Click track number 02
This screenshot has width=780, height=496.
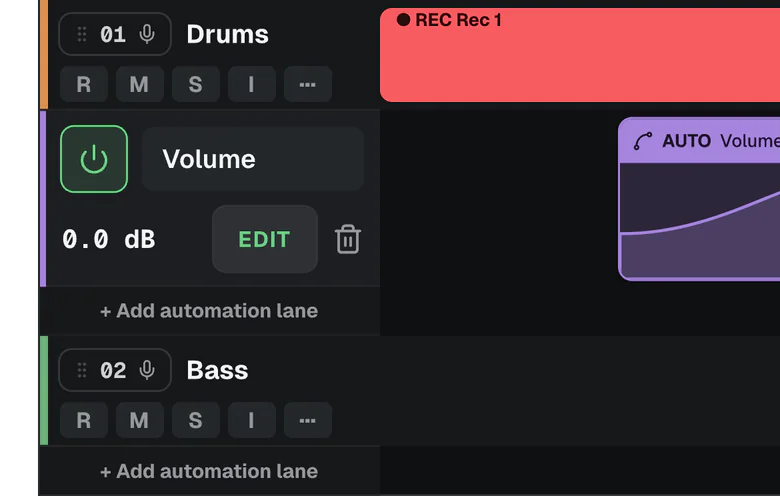pos(113,370)
